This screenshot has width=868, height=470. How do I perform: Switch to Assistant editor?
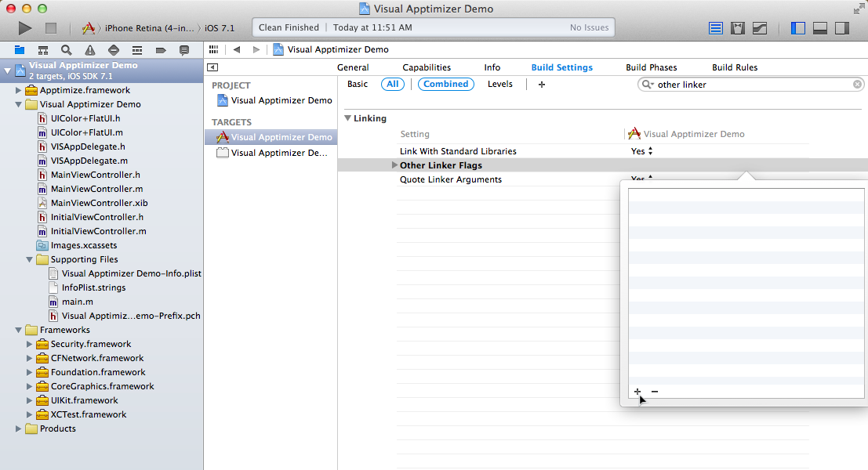(738, 28)
